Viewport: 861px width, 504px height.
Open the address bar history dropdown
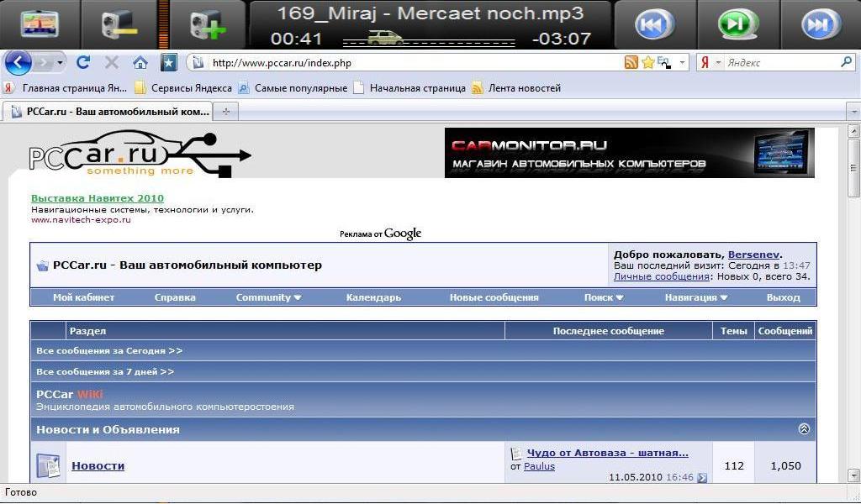click(682, 62)
